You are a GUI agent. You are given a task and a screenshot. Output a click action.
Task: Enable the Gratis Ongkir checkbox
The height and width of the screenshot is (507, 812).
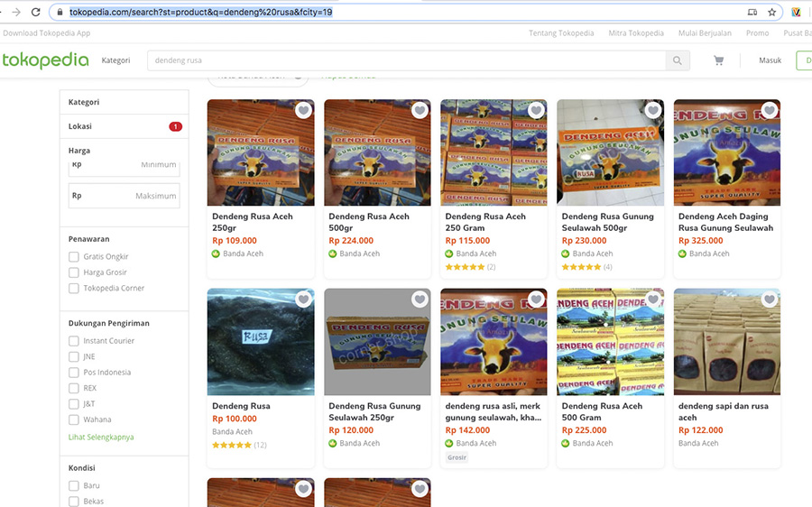74,257
